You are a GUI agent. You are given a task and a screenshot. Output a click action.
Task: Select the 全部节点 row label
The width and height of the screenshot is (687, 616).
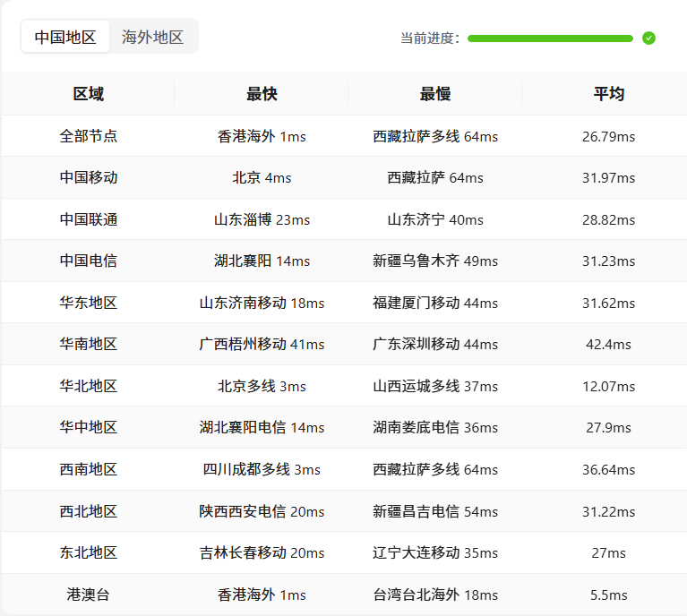pyautogui.click(x=88, y=136)
